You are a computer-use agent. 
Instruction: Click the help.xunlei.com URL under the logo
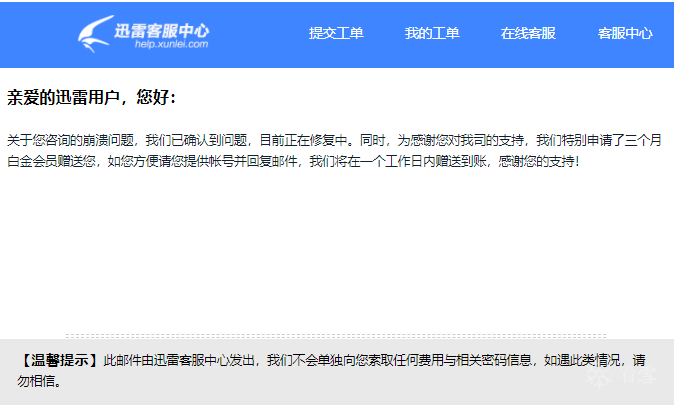pos(171,44)
